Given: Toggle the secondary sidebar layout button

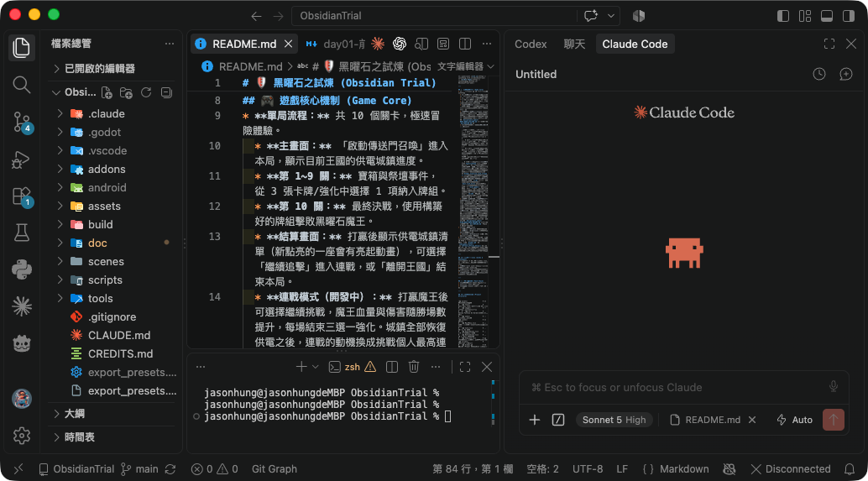Looking at the screenshot, I should click(849, 16).
